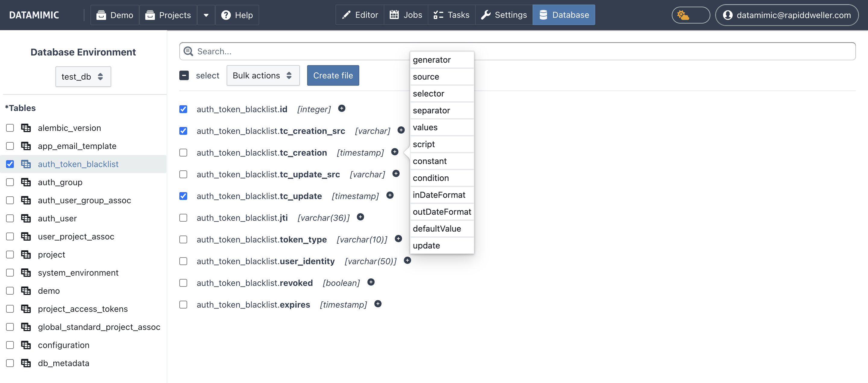This screenshot has height=383, width=868.
Task: Uncheck auth_token_blacklist.id checkbox
Action: [183, 109]
